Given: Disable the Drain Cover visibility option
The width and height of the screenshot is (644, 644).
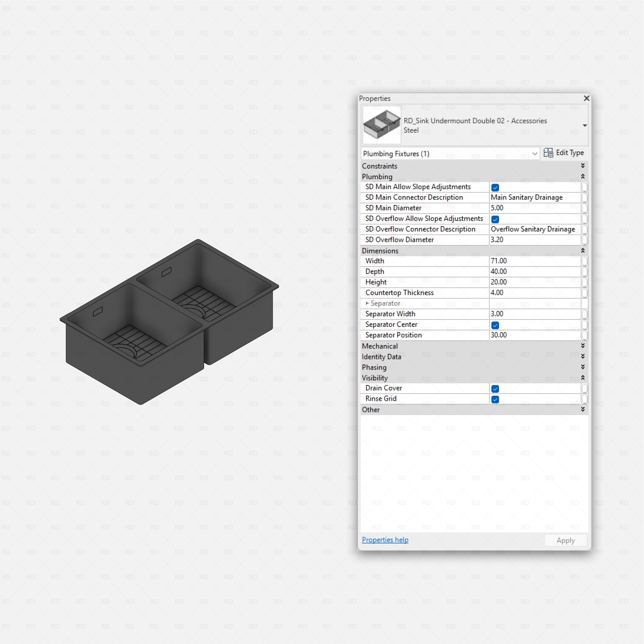Looking at the screenshot, I should coord(495,389).
